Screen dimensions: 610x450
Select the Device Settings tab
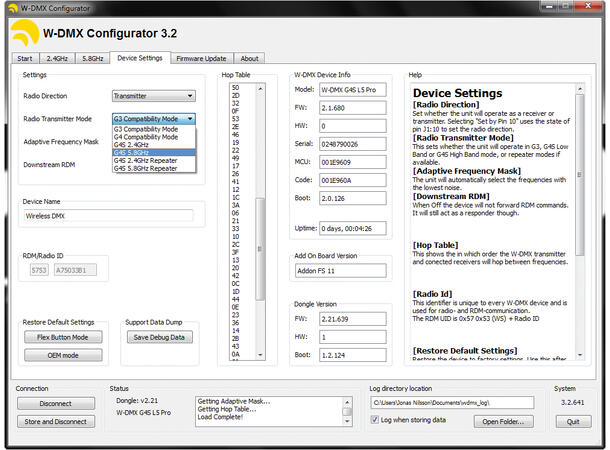[x=140, y=58]
